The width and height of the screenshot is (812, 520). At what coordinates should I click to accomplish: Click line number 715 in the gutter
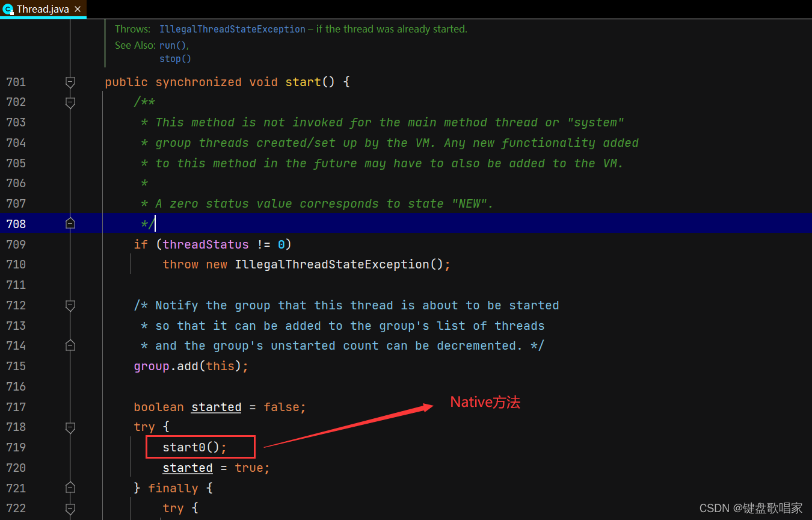point(16,366)
